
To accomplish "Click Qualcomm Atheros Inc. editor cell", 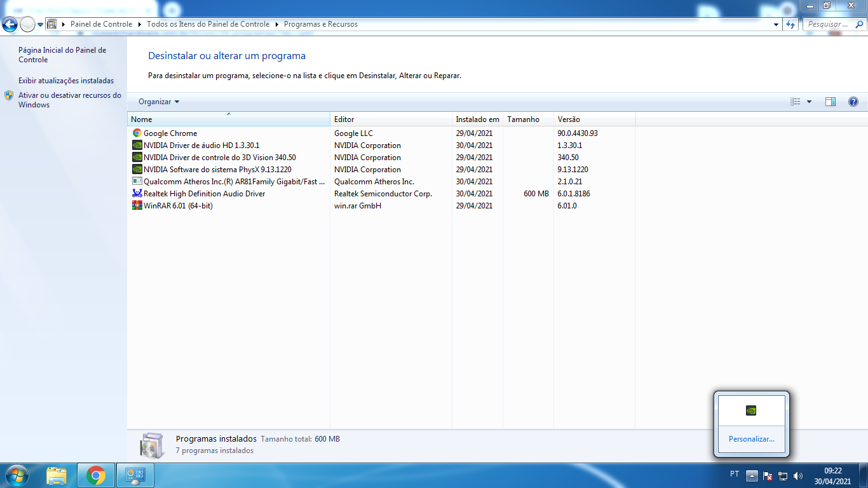I will (x=374, y=182).
